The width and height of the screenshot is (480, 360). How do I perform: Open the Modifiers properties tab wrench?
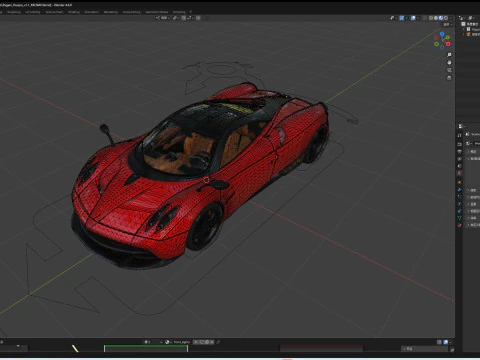click(x=459, y=190)
